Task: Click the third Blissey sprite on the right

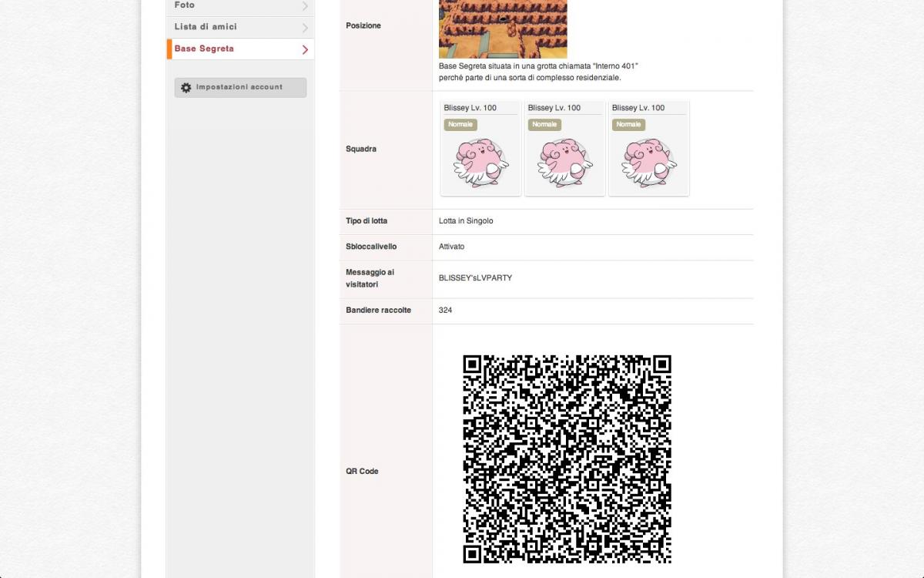Action: click(648, 163)
